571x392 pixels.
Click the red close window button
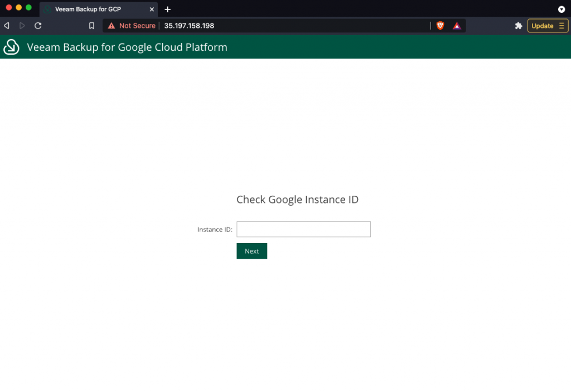coord(9,7)
